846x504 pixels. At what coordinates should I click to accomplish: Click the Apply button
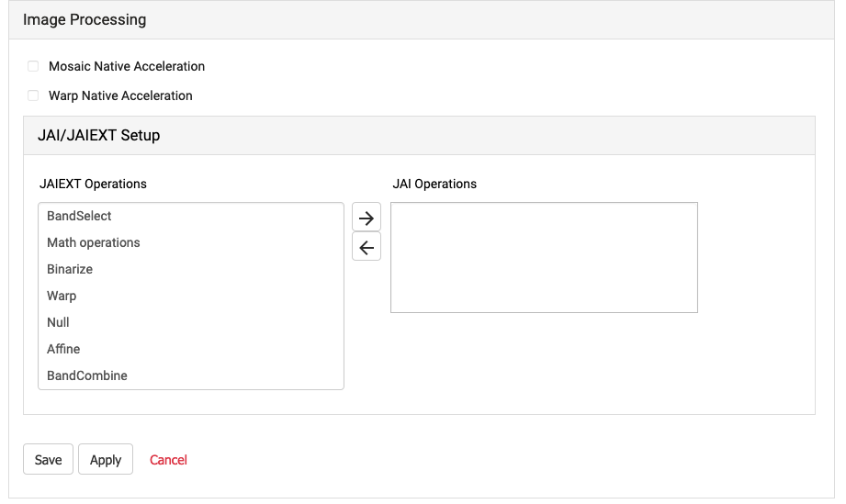tap(106, 459)
